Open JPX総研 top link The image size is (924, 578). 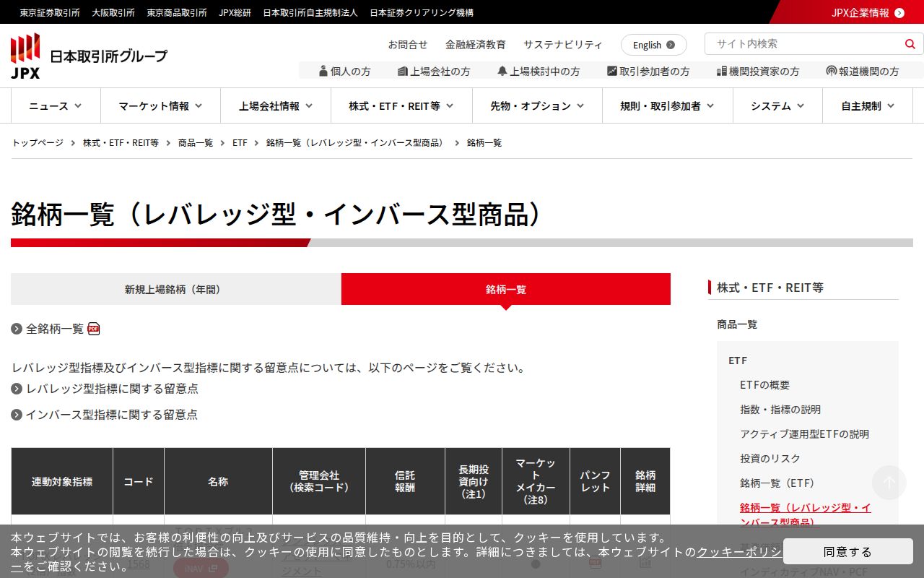[235, 12]
